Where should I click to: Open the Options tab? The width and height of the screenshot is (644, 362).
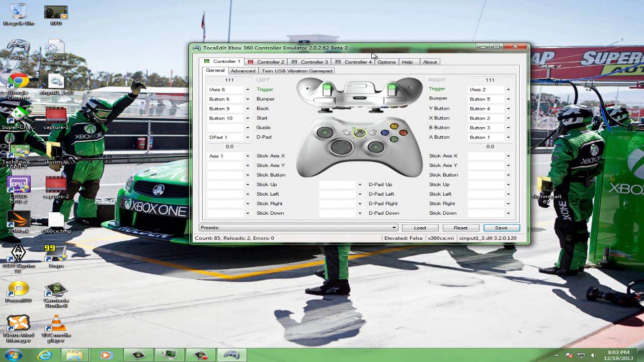(386, 62)
